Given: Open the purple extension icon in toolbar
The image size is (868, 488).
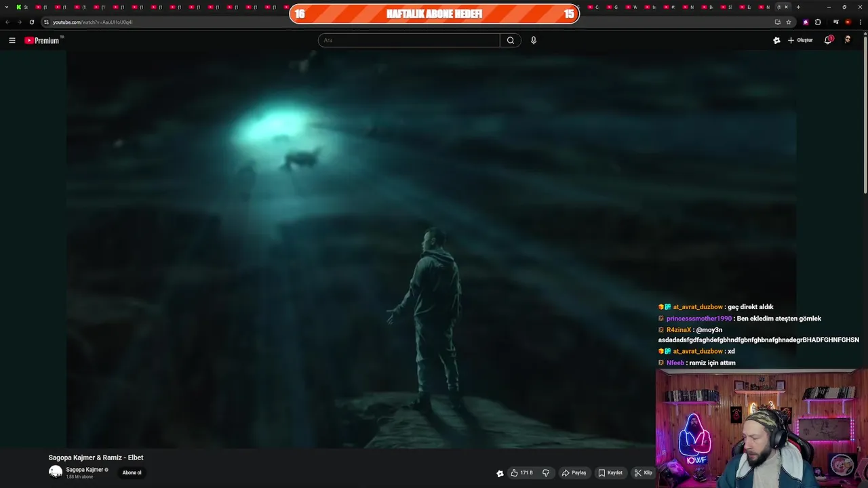Looking at the screenshot, I should pyautogui.click(x=806, y=22).
